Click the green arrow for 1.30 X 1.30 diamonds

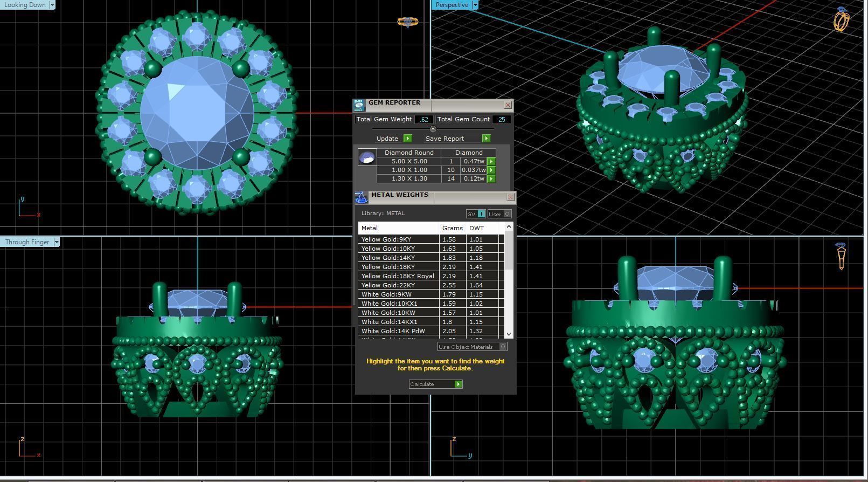[491, 178]
